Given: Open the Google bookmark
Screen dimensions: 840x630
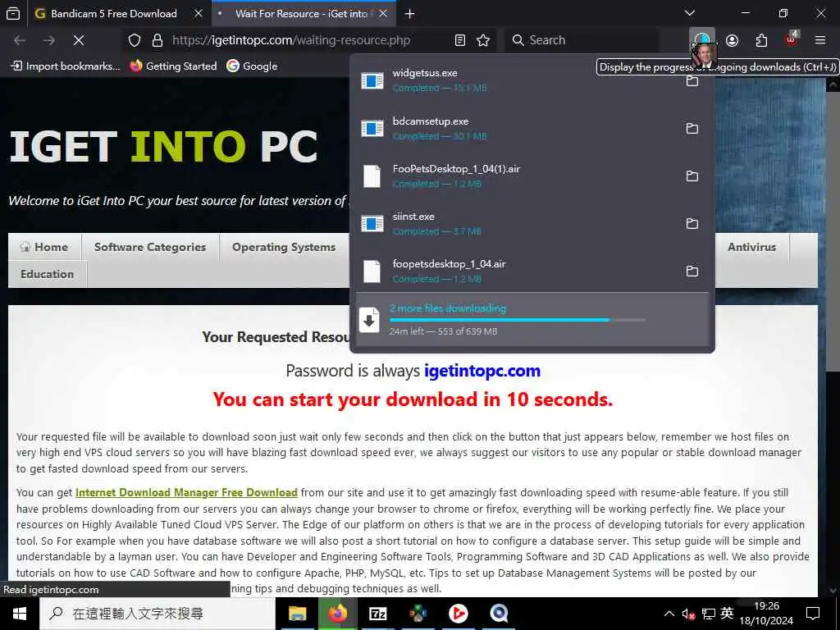Looking at the screenshot, I should point(253,66).
